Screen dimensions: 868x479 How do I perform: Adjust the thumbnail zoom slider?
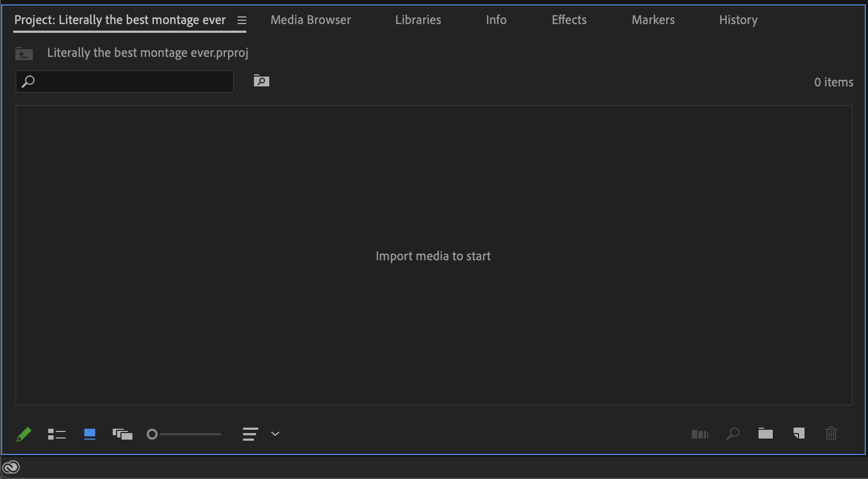(x=184, y=434)
